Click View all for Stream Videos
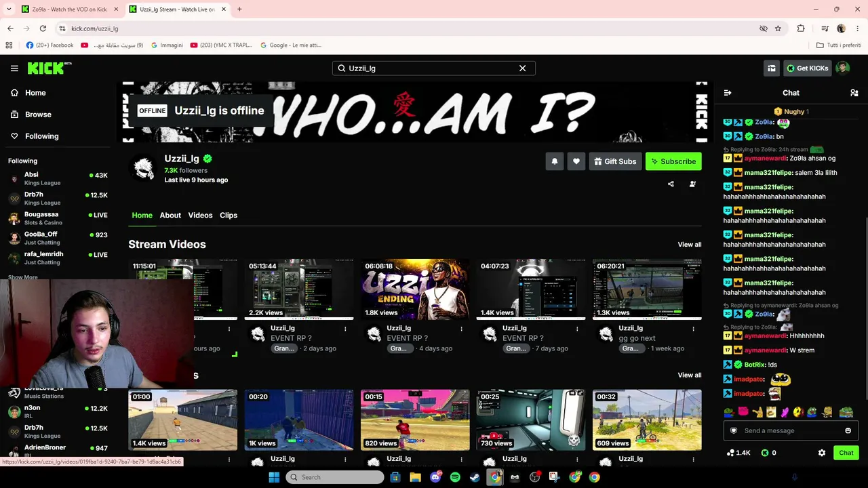This screenshot has height=488, width=868. tap(690, 245)
